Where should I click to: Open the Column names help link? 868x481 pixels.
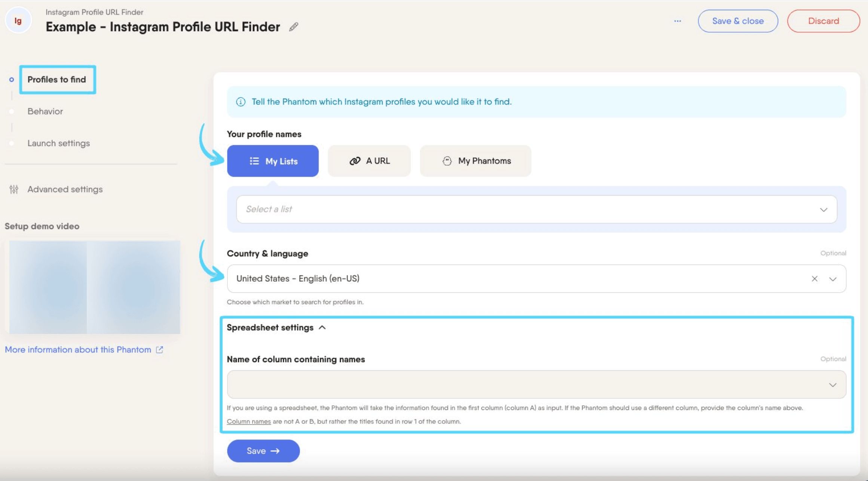pos(249,421)
